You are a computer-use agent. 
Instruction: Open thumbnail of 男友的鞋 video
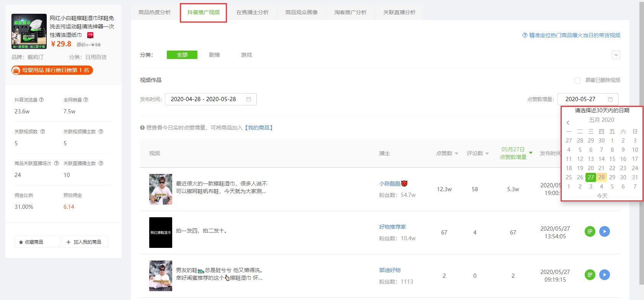click(x=161, y=276)
